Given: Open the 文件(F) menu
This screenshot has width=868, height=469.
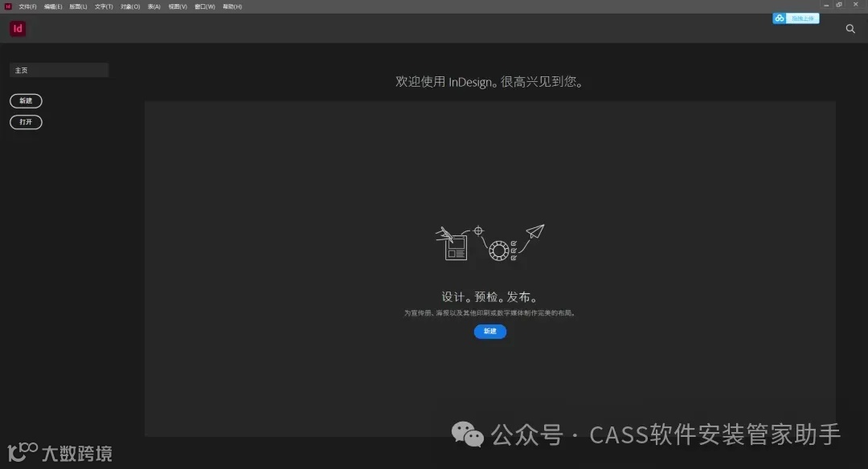Looking at the screenshot, I should click(x=27, y=6).
